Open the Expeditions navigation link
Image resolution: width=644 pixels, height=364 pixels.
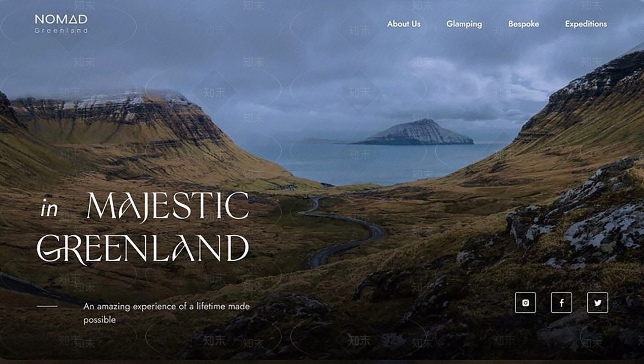point(586,24)
